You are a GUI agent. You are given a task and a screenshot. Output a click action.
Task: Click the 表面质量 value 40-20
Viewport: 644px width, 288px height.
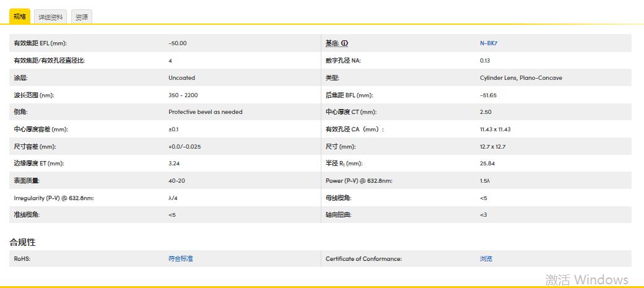176,181
